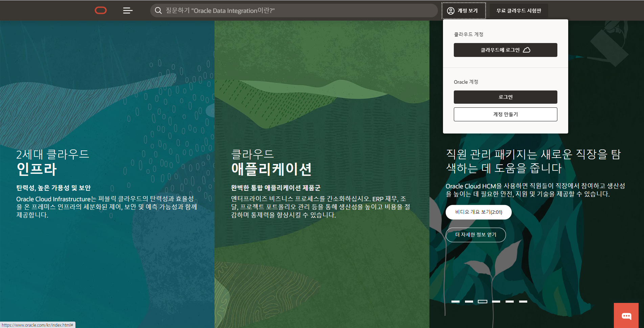
Task: Select the third, outlined carousel indicator
Action: tap(483, 301)
